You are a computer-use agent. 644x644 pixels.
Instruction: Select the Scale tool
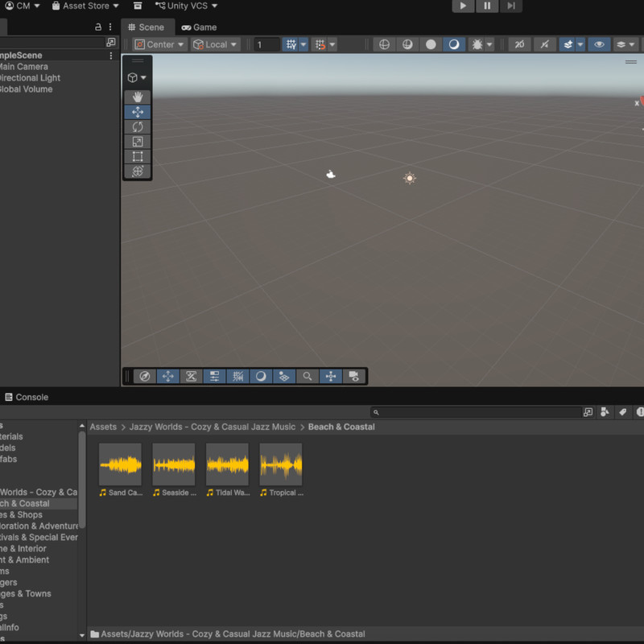(x=137, y=142)
